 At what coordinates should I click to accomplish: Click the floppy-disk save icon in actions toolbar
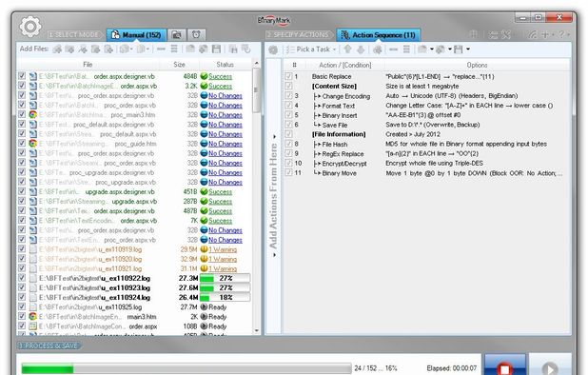coord(459,49)
